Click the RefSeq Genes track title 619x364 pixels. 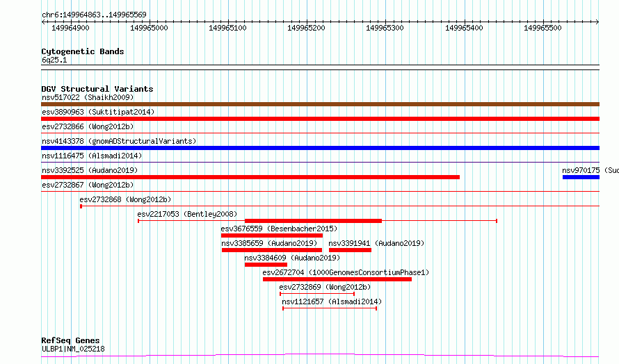coord(70,341)
